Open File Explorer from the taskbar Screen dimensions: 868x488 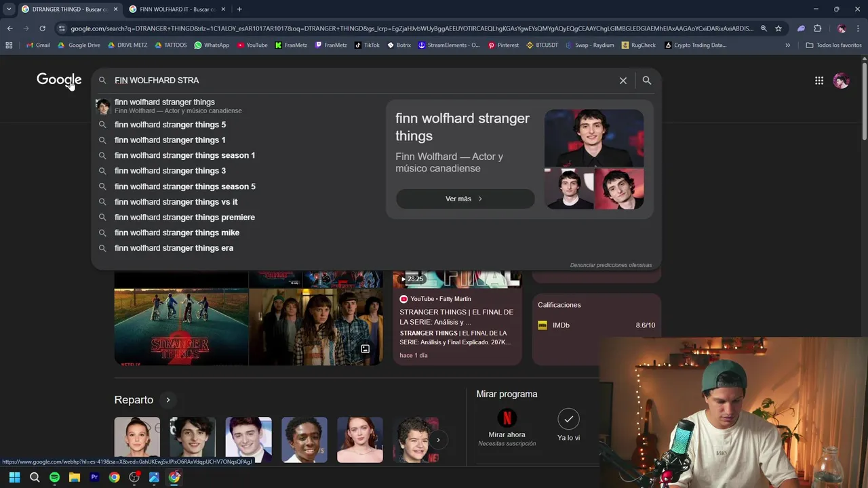click(75, 477)
